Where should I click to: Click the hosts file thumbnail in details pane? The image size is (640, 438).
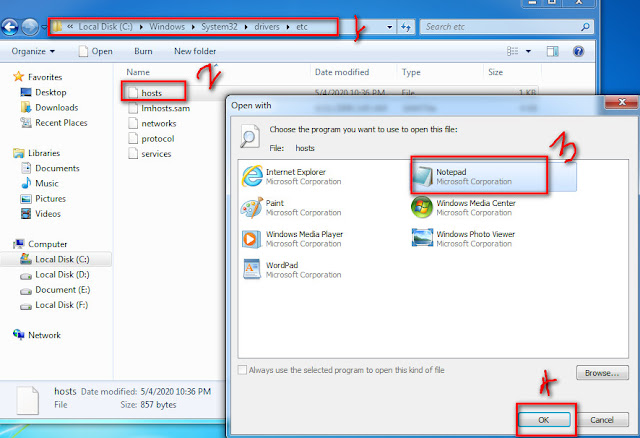tap(28, 400)
